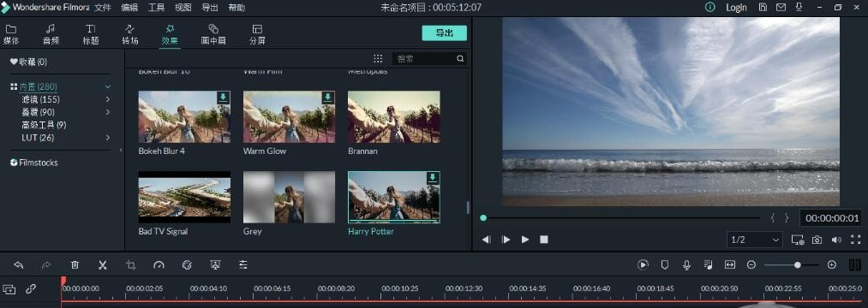Delete selected clip with trash icon
868x308 pixels.
coord(75,265)
